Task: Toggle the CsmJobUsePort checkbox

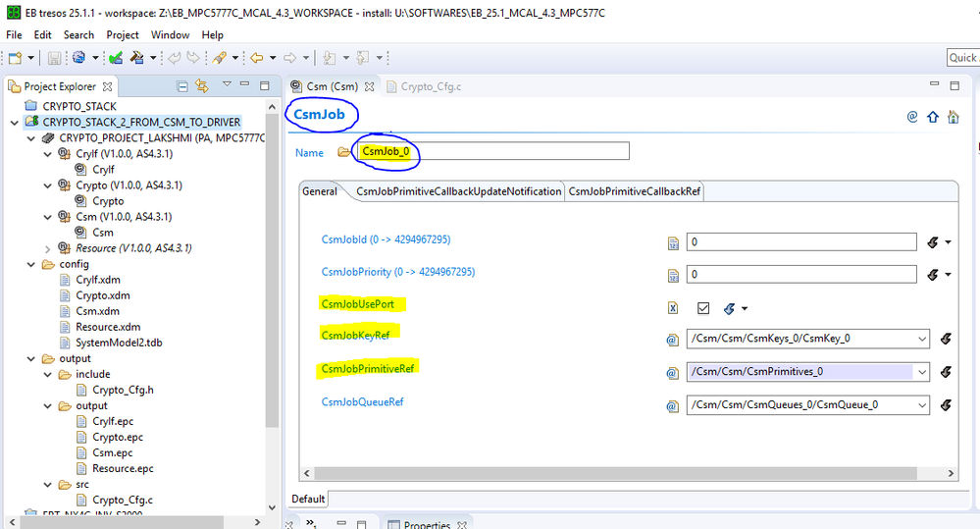Action: [x=703, y=307]
